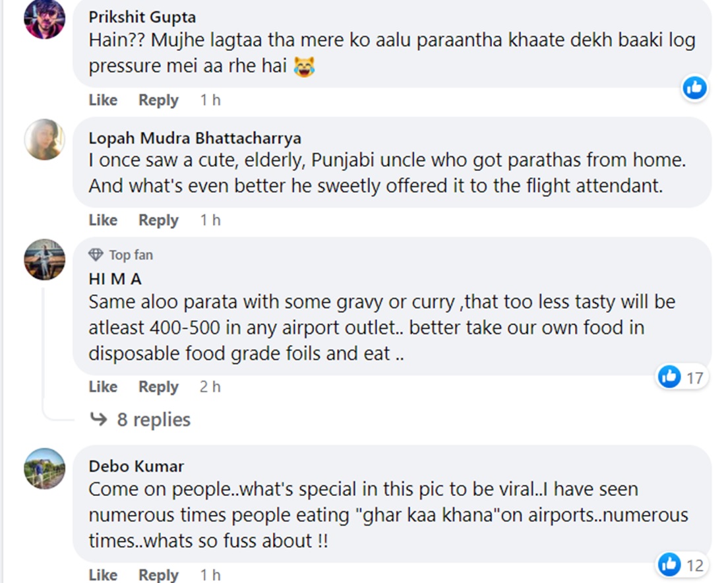Image resolution: width=728 pixels, height=583 pixels.
Task: Like Prikshit Gupta's comment
Action: coord(103,100)
